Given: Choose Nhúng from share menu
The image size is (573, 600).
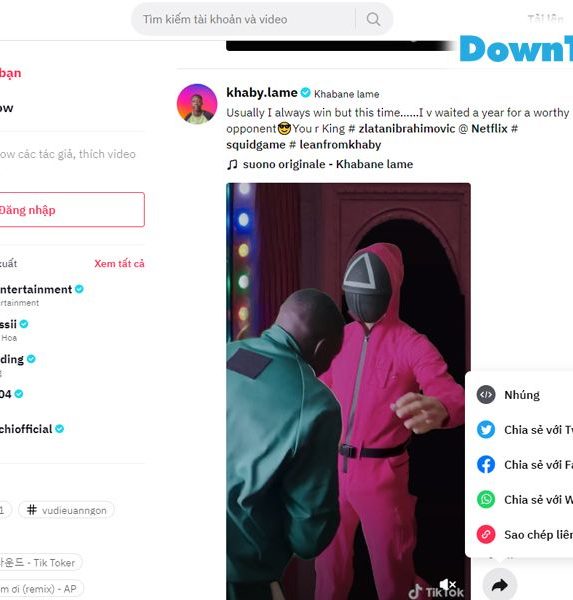Looking at the screenshot, I should pyautogui.click(x=521, y=395).
